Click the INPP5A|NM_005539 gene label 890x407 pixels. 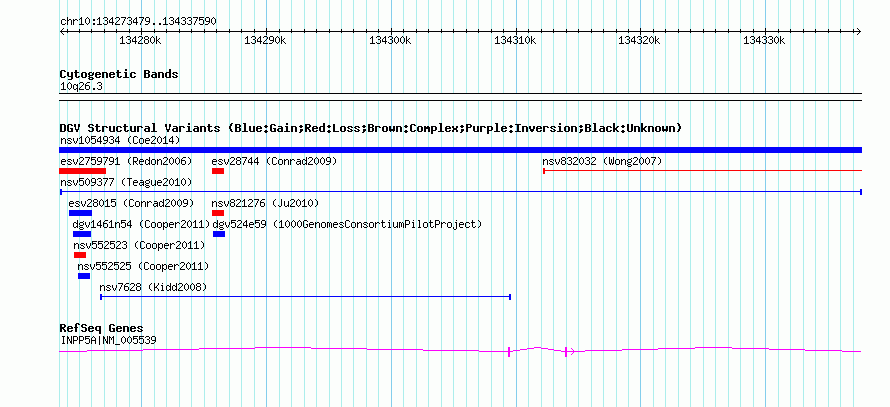click(x=108, y=341)
